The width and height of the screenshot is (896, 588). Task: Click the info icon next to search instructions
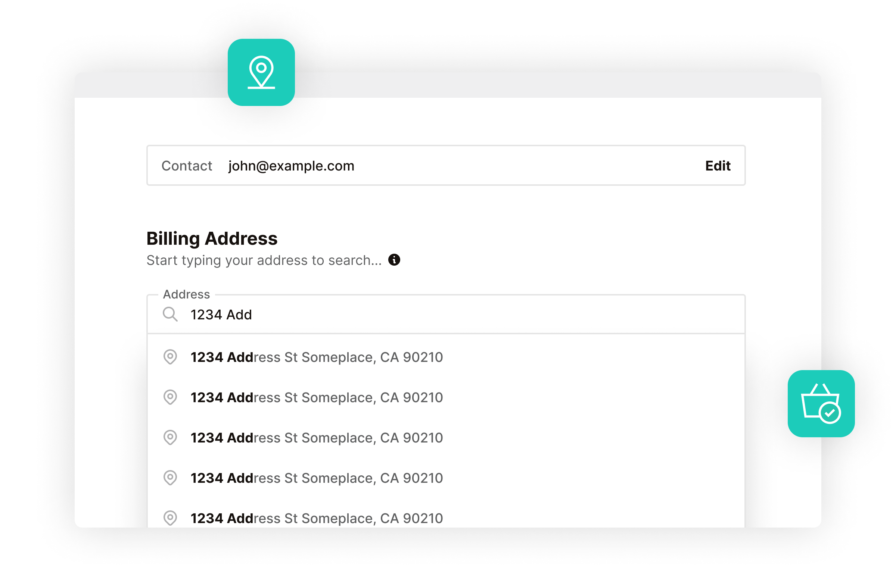[x=394, y=260]
